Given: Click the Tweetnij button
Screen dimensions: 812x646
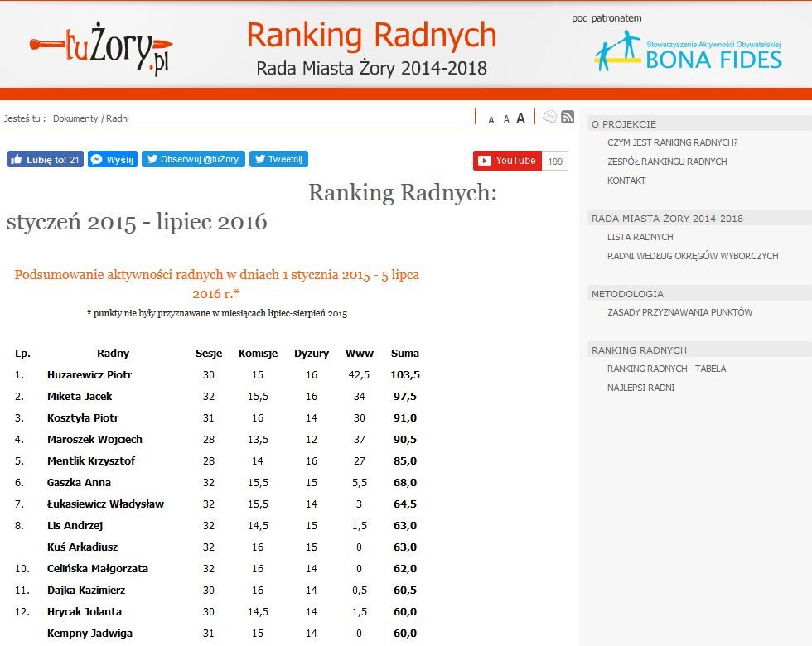Looking at the screenshot, I should 278,160.
